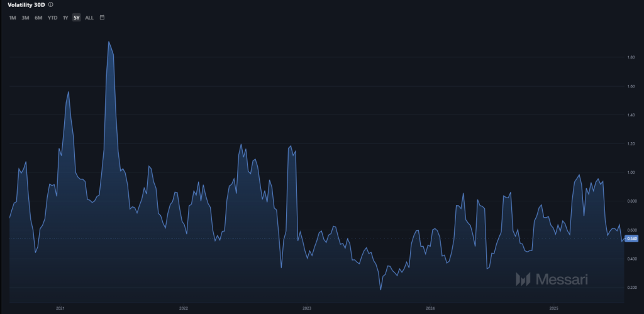644x314 pixels.
Task: Click the 2022 label on the x-axis
Action: [x=184, y=308]
